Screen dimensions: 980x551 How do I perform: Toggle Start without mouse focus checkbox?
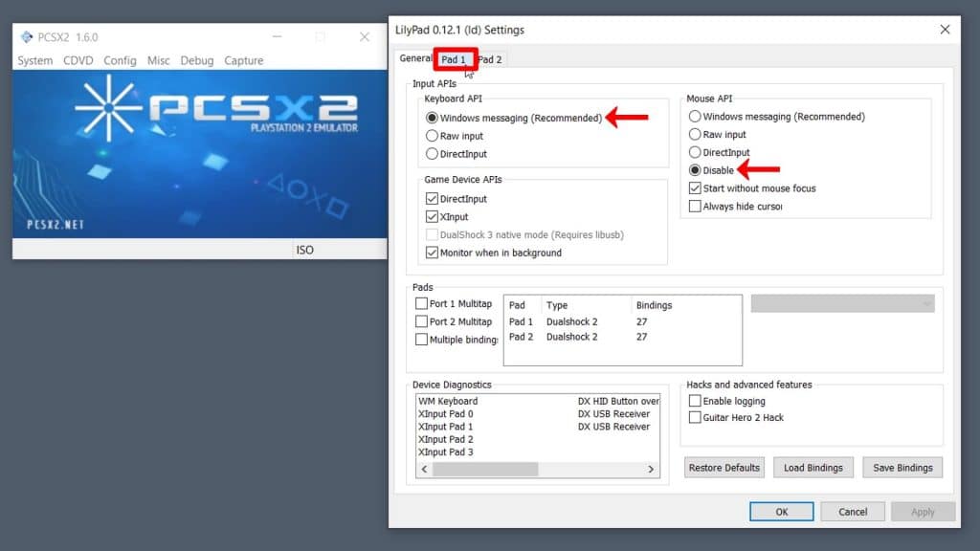695,188
